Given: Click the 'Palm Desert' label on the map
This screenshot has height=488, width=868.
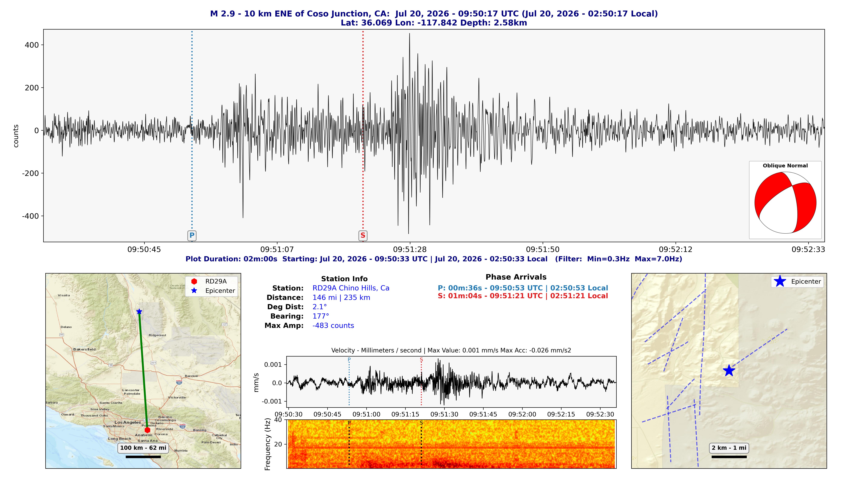Looking at the screenshot, I should pyautogui.click(x=211, y=442).
